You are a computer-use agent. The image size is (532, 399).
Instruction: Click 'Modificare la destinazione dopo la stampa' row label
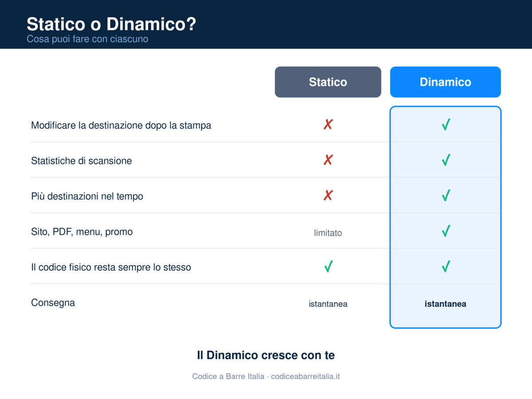(121, 125)
